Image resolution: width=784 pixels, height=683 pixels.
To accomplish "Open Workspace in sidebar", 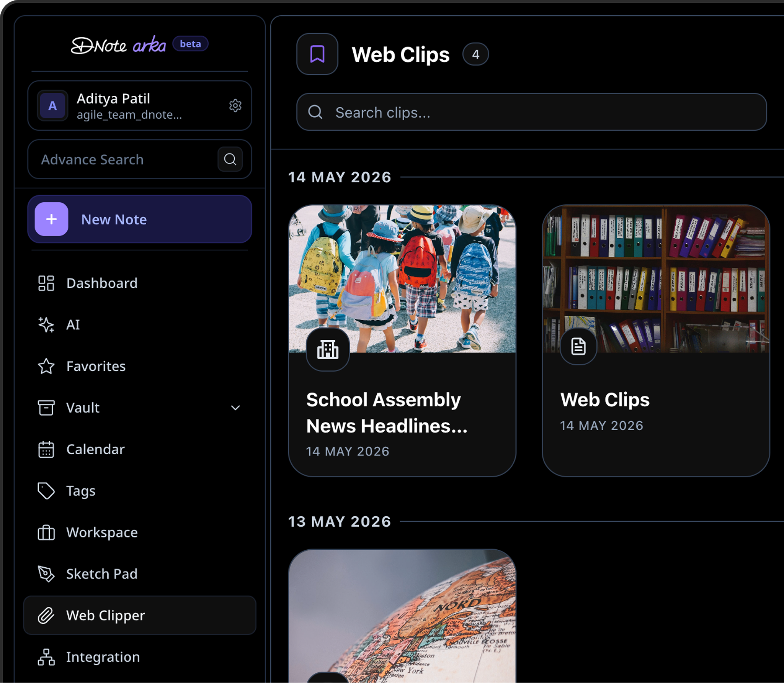I will pos(140,532).
